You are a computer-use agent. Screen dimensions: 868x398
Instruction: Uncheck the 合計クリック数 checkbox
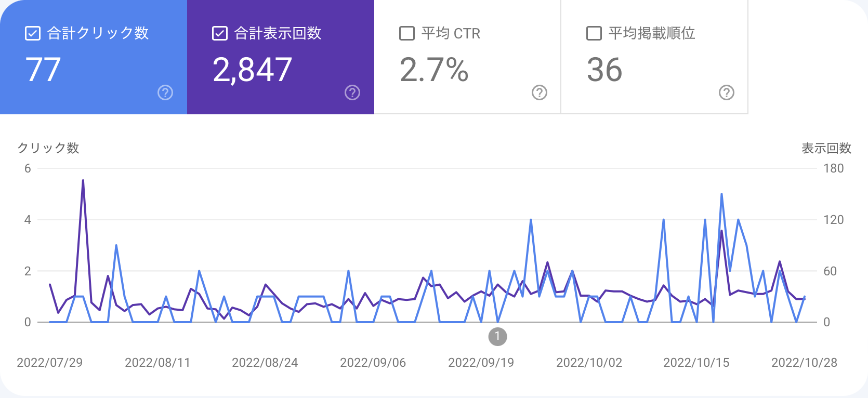point(33,33)
